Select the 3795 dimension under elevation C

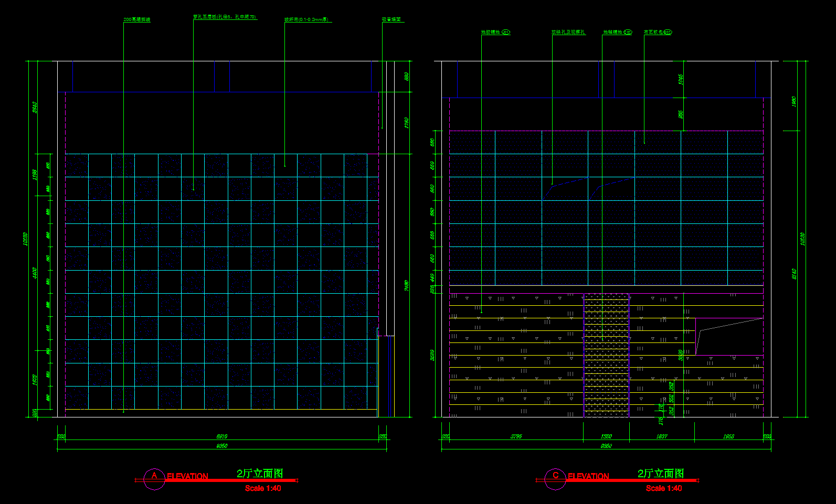click(516, 436)
